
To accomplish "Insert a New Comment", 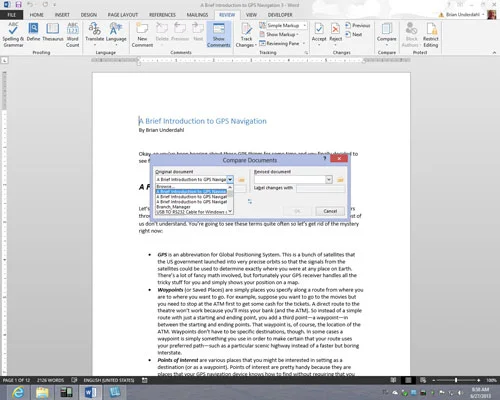I will [142, 35].
